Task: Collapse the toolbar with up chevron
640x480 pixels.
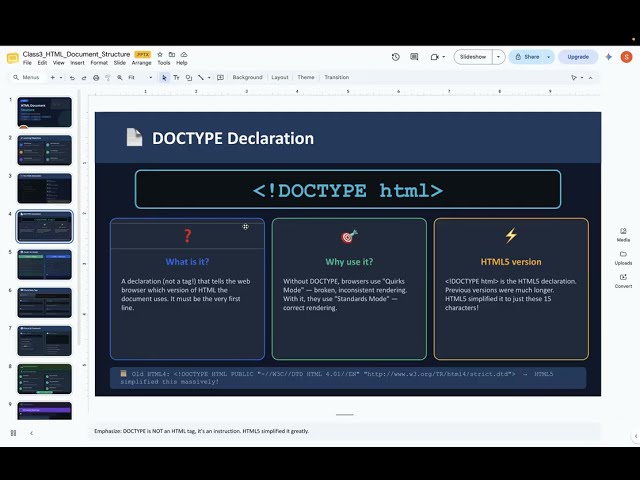Action: tap(591, 78)
